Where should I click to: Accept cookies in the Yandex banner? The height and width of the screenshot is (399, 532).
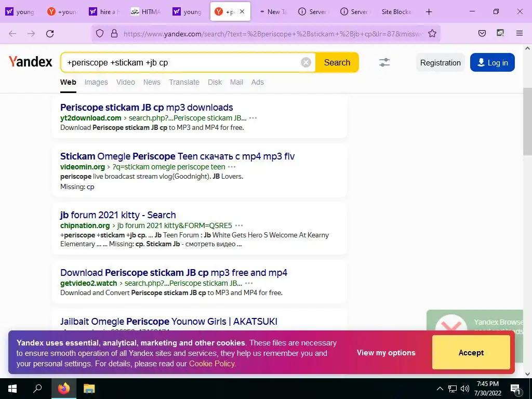[471, 353]
